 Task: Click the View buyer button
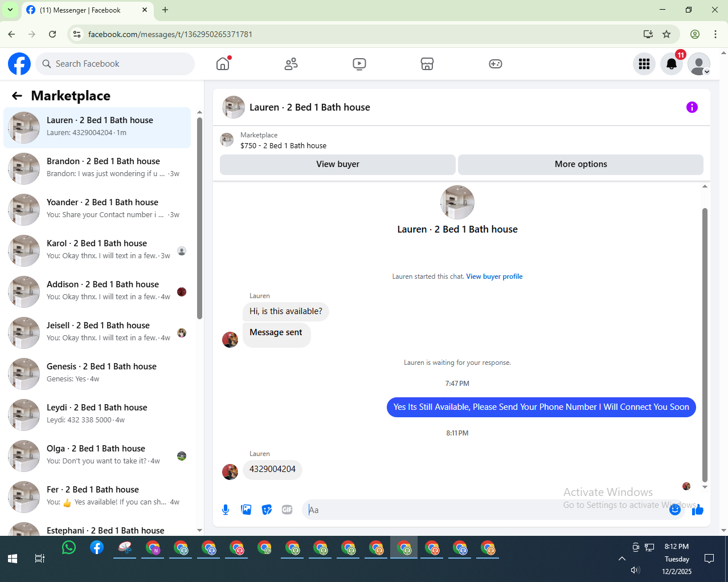338,164
